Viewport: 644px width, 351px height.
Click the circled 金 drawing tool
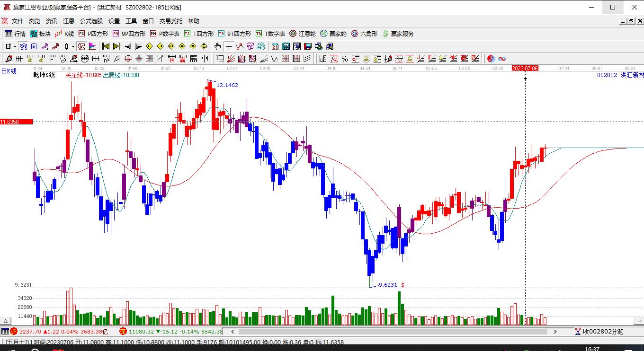[367, 59]
